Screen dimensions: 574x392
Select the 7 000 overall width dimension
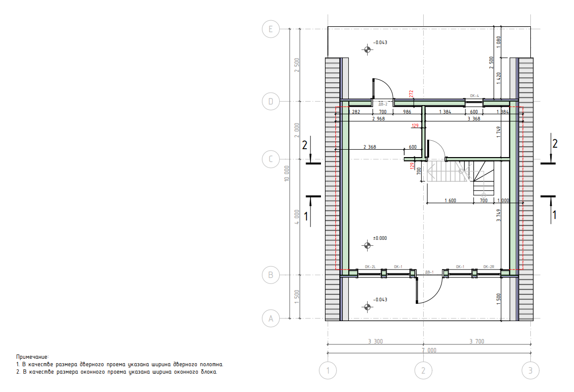429,350
